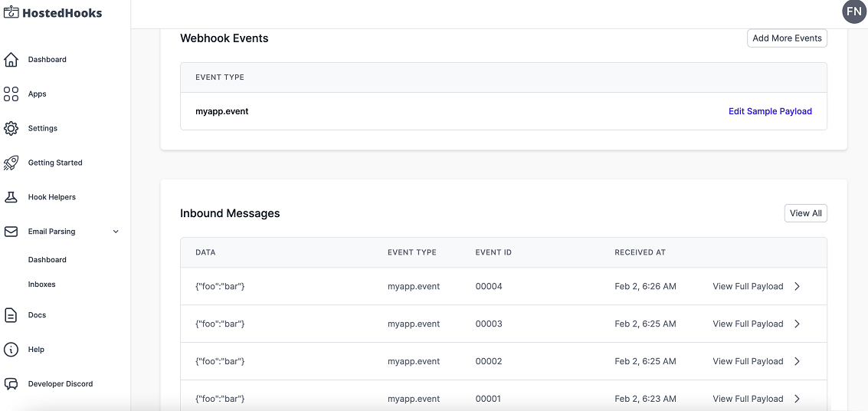Click event ID 00001
The image size is (868, 411).
click(488, 399)
